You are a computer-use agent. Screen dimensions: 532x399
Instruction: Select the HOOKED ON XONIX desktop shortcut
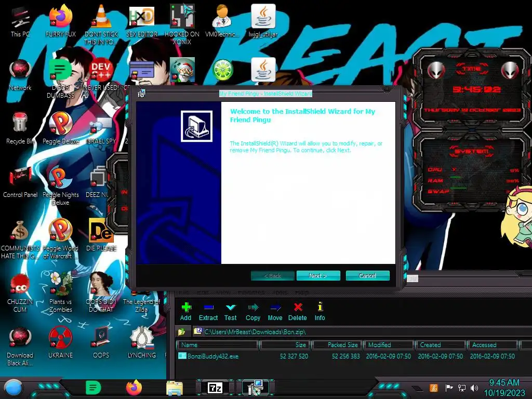coord(182,24)
